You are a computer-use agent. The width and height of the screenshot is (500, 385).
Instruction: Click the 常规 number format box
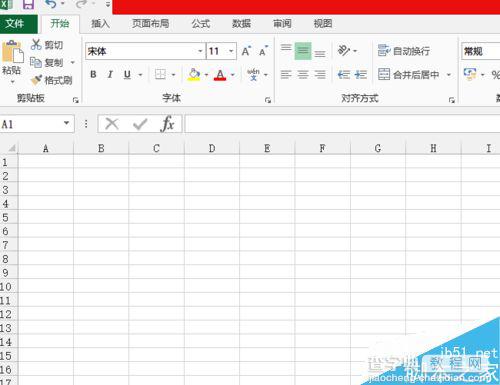[x=481, y=51]
